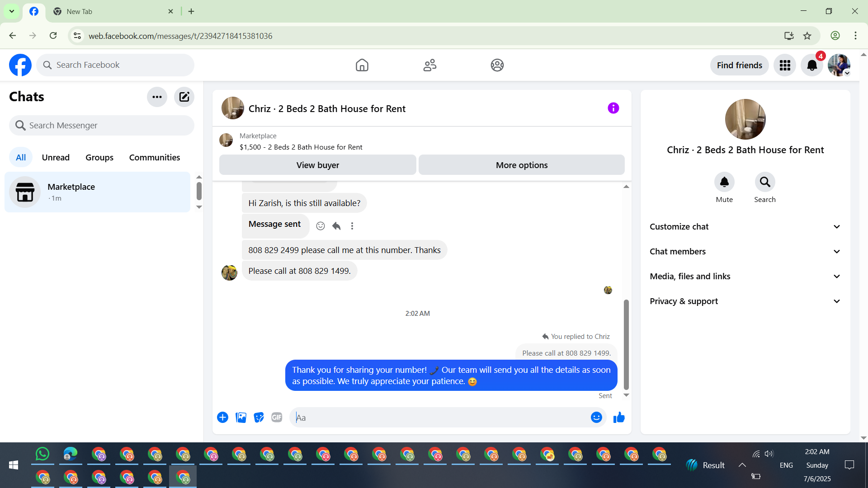Click the thumbs-up like send icon
Viewport: 868px width, 488px height.
coord(619,418)
